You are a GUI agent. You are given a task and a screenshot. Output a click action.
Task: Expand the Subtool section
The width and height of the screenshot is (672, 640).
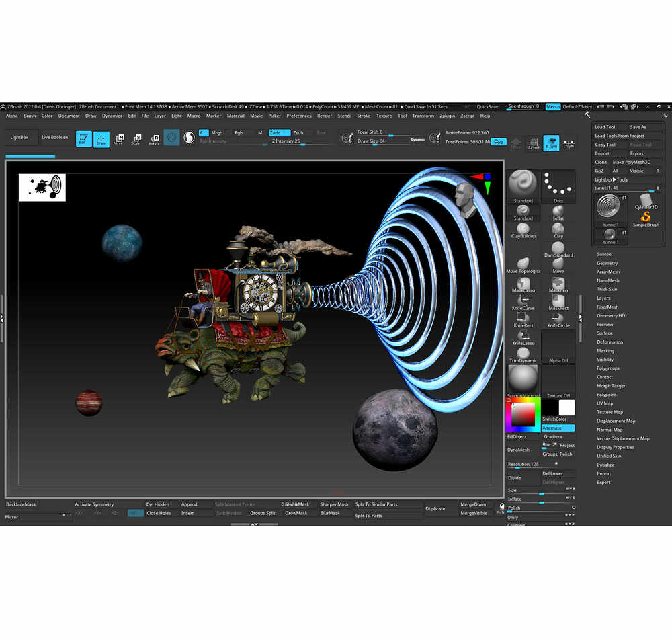click(604, 254)
